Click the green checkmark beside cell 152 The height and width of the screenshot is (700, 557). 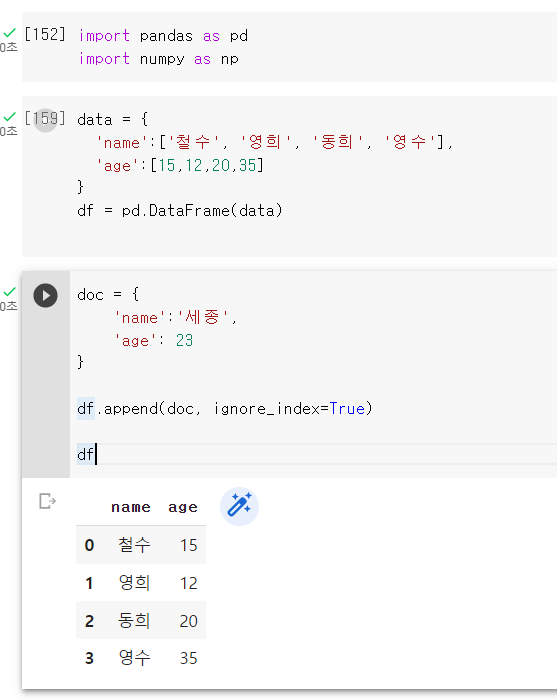point(9,33)
